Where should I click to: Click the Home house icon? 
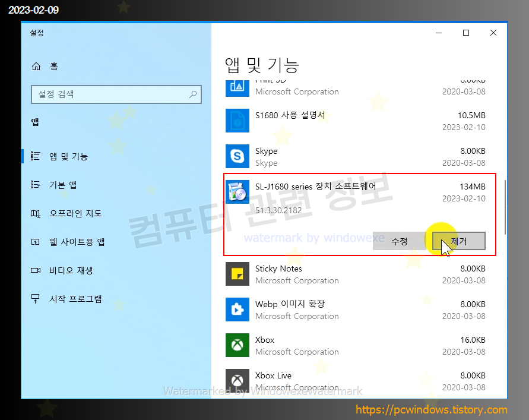point(36,66)
